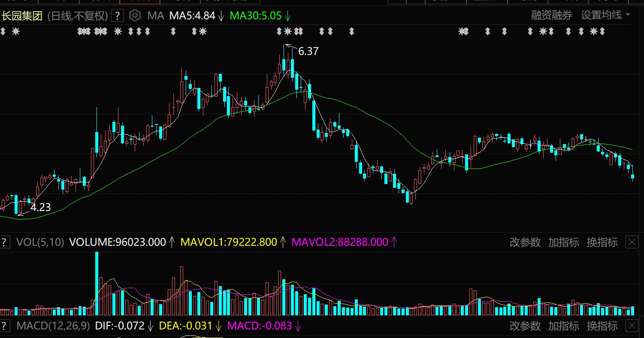The height and width of the screenshot is (338, 644).
Task: Click the first event marker icon at top-left
Action: 3,31
